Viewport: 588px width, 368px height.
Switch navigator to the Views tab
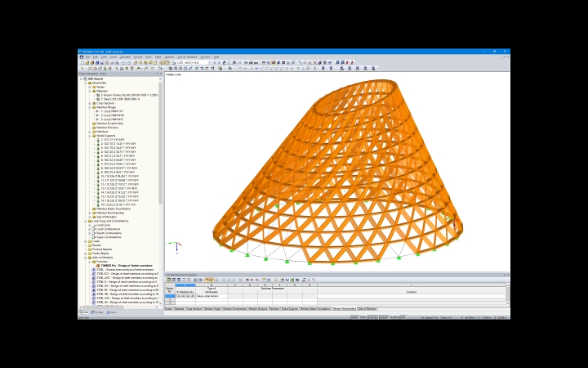click(112, 312)
